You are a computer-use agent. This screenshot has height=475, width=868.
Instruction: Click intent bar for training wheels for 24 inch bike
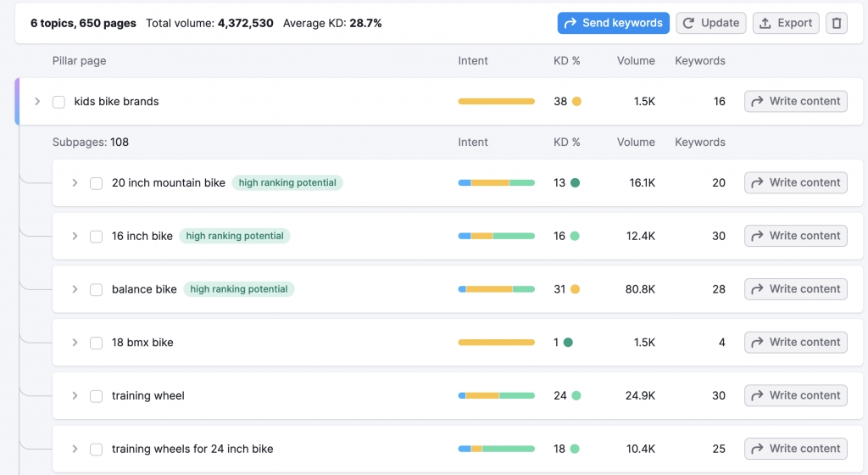coord(497,449)
